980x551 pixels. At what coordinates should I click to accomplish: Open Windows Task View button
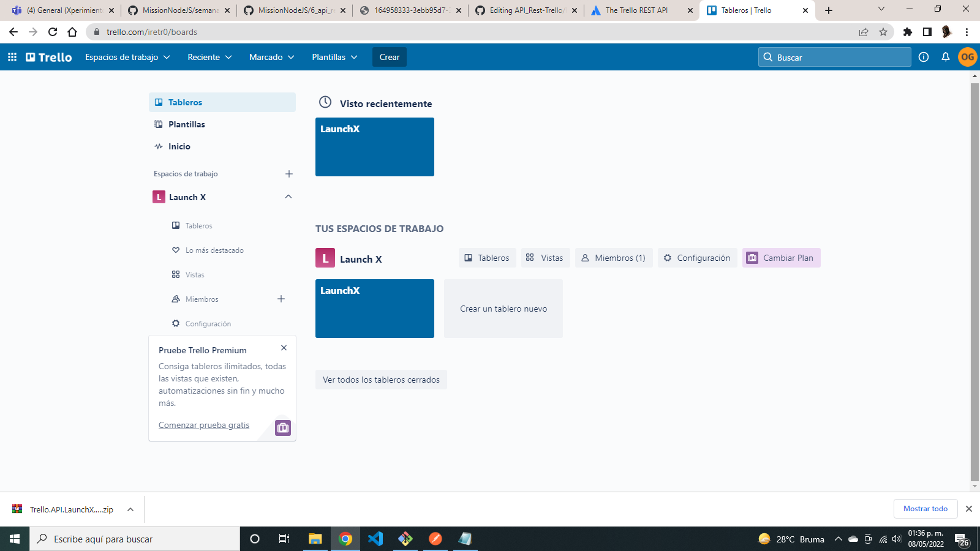284,539
